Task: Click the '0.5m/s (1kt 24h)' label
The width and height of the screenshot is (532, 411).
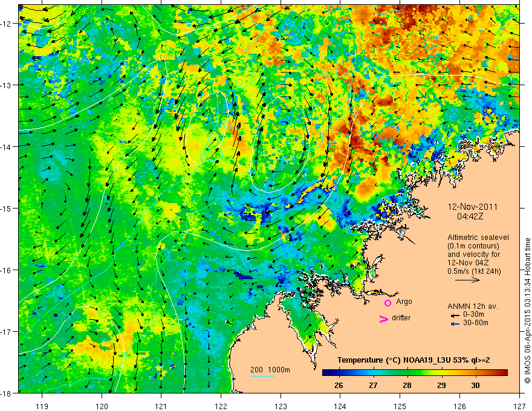Action: pyautogui.click(x=474, y=271)
